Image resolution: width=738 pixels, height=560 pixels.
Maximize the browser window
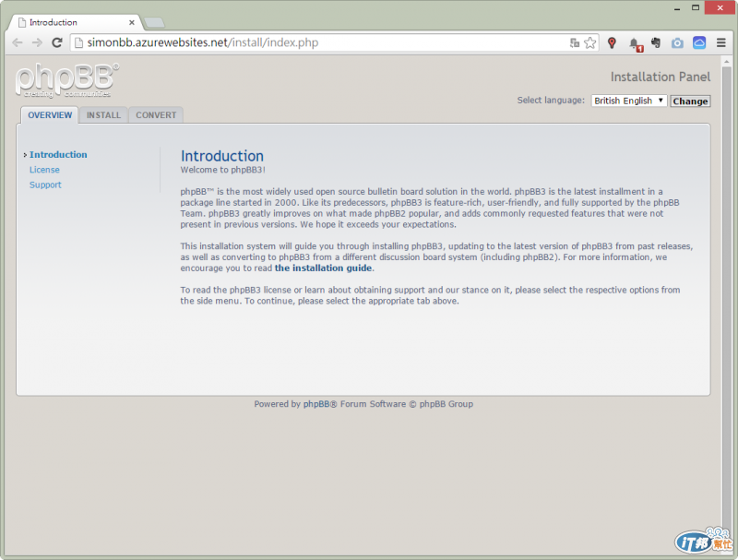click(696, 7)
